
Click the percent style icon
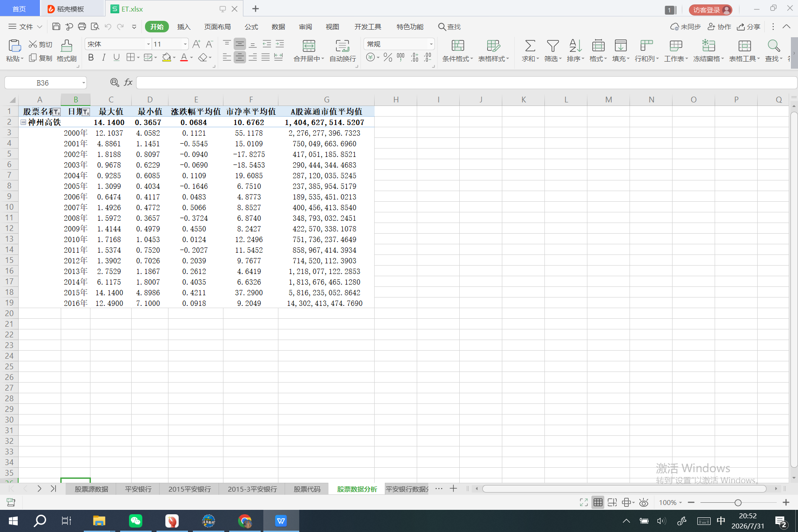pos(388,57)
